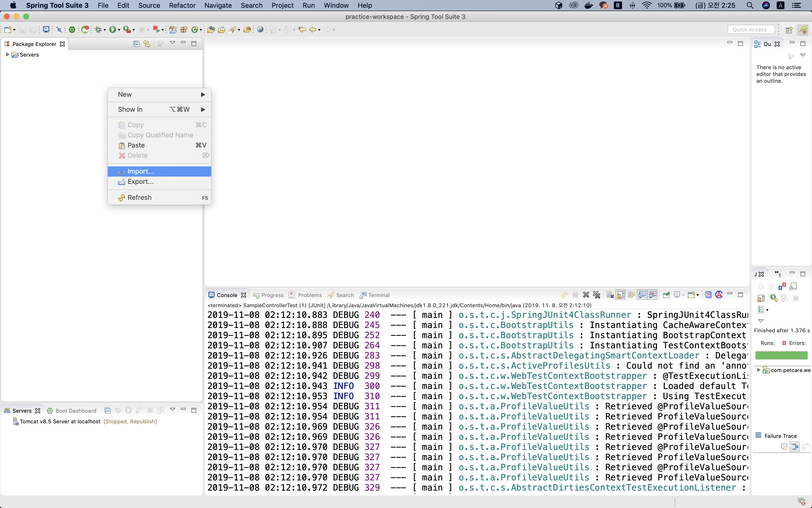Click the New Java Class icon
The height and width of the screenshot is (508, 812).
click(195, 30)
